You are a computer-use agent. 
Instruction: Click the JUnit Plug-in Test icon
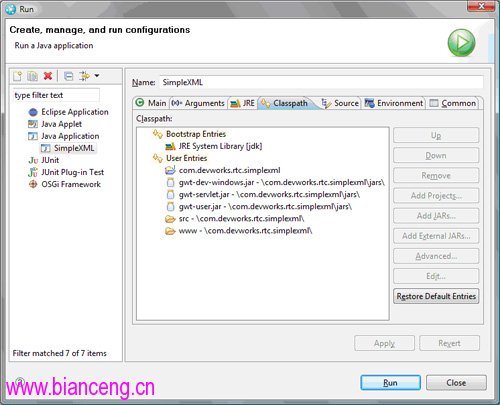33,172
